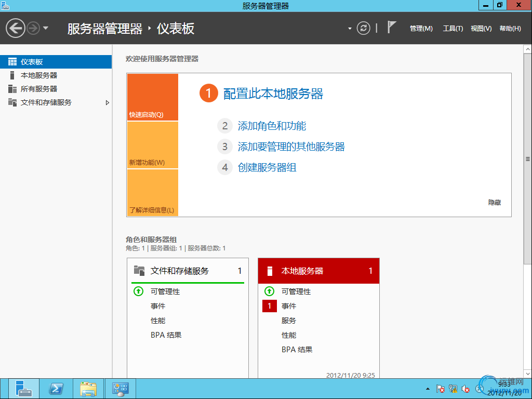Screen dimensions: 532x399
Task: Expand the 文件和存储服务 sidebar arrow
Action: pyautogui.click(x=107, y=102)
